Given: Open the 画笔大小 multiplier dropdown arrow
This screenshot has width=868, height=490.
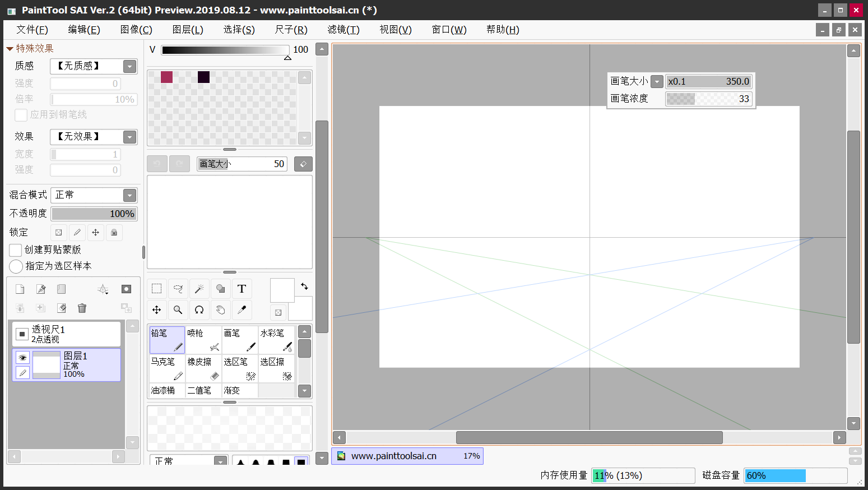Looking at the screenshot, I should 657,82.
